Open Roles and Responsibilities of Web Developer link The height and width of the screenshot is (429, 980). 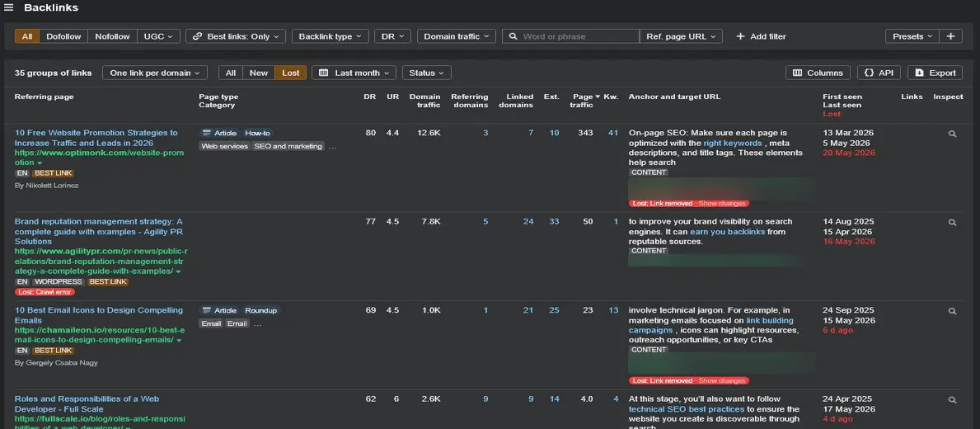pos(87,404)
